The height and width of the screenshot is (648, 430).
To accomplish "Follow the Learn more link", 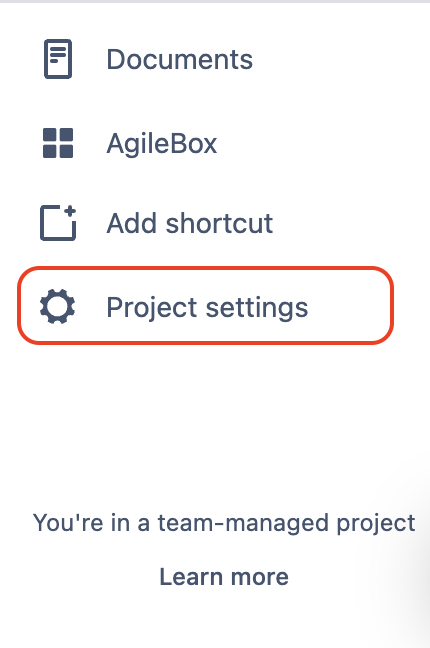I will [x=224, y=577].
